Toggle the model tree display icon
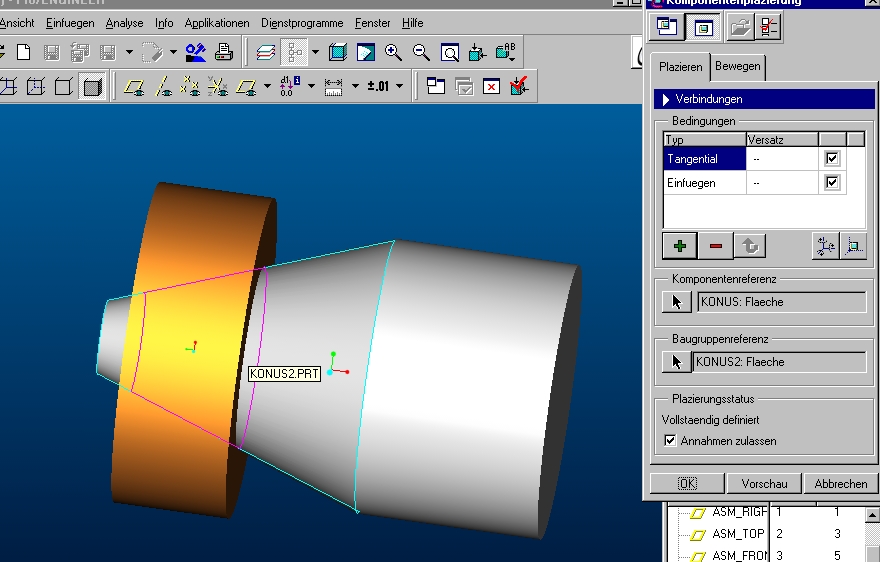This screenshot has height=562, width=880. pyautogui.click(x=295, y=53)
